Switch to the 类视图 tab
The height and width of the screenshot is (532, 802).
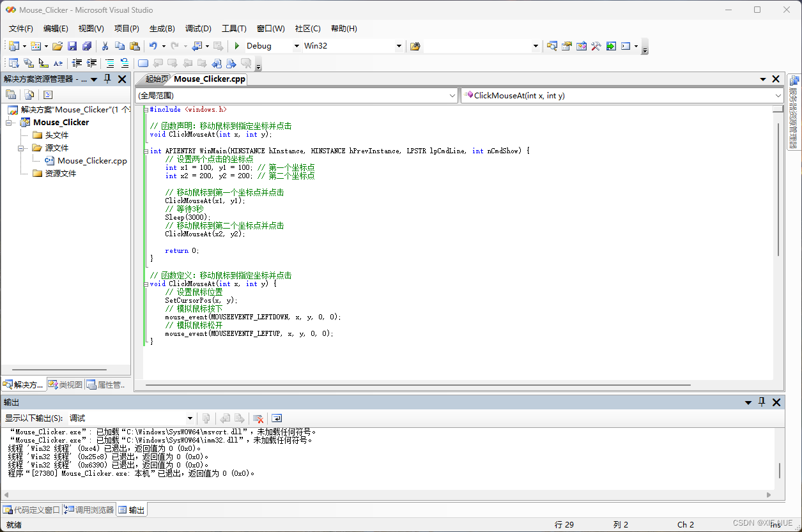pyautogui.click(x=66, y=384)
